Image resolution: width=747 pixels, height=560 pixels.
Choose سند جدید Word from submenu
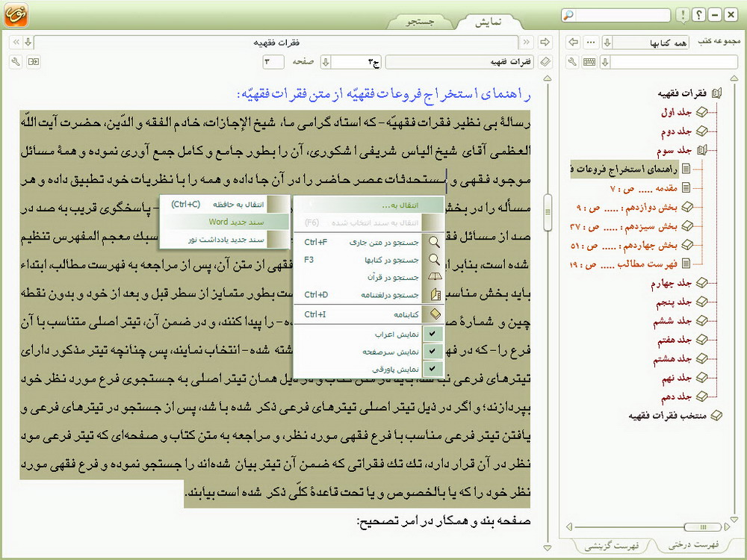coord(224,222)
